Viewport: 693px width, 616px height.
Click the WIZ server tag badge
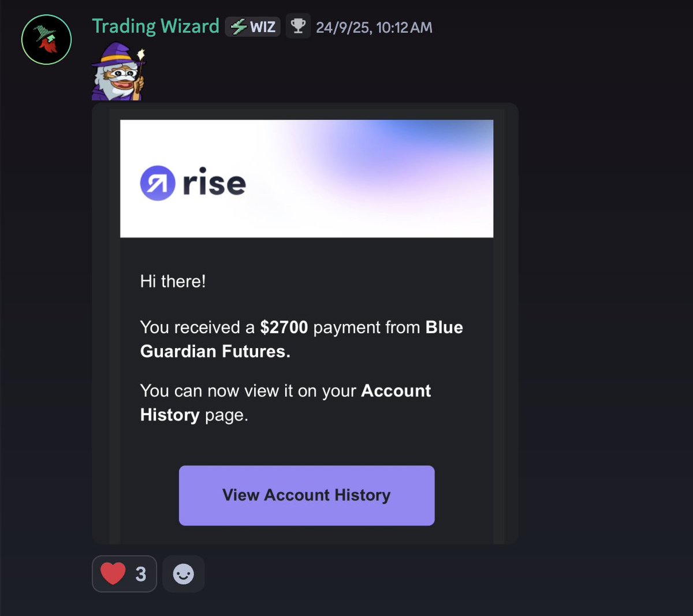(253, 27)
